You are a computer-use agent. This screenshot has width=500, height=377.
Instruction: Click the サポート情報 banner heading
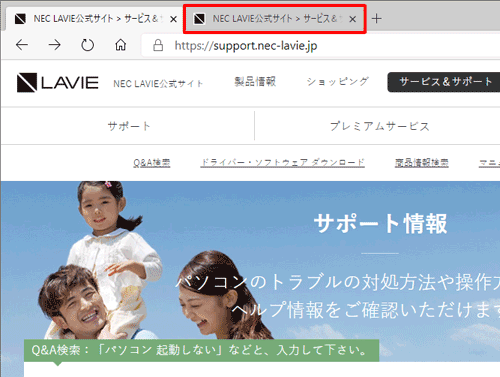[x=380, y=223]
